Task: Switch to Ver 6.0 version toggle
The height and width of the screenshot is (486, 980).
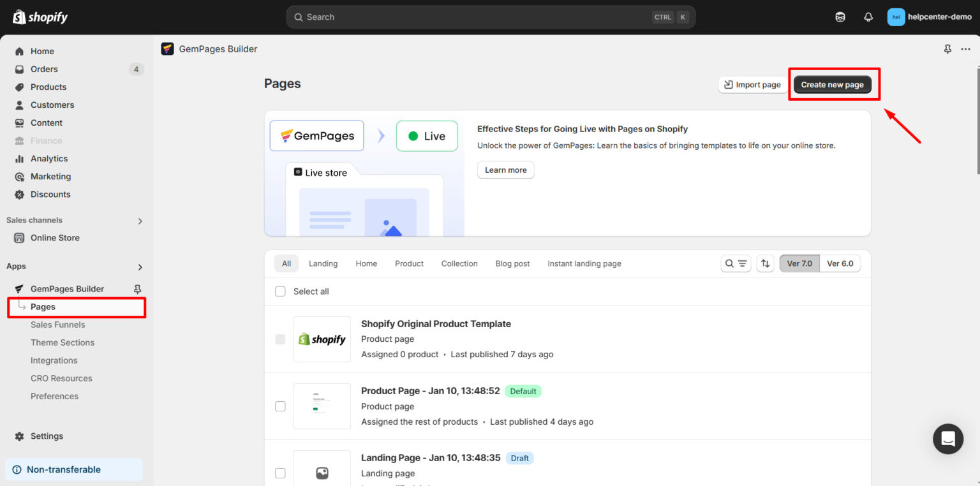Action: pos(840,263)
